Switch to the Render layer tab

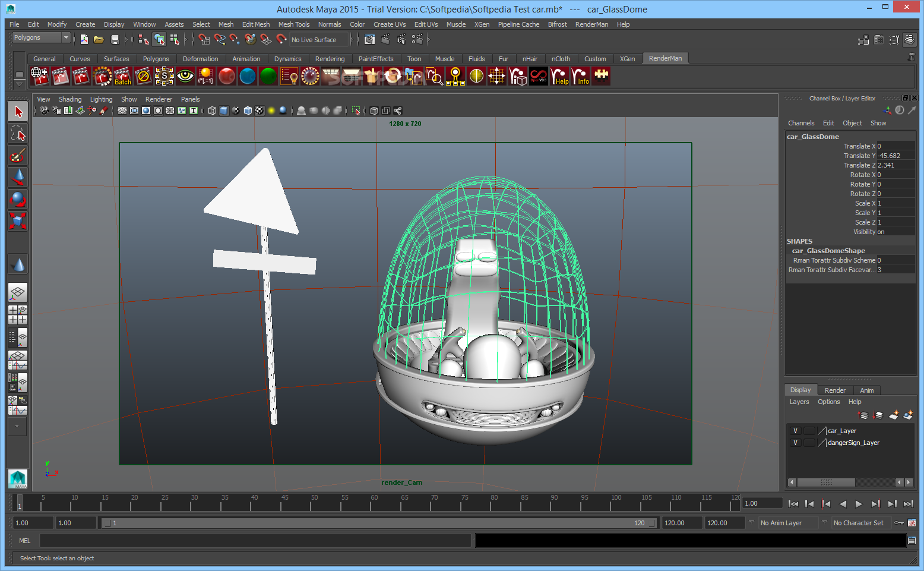(x=835, y=390)
